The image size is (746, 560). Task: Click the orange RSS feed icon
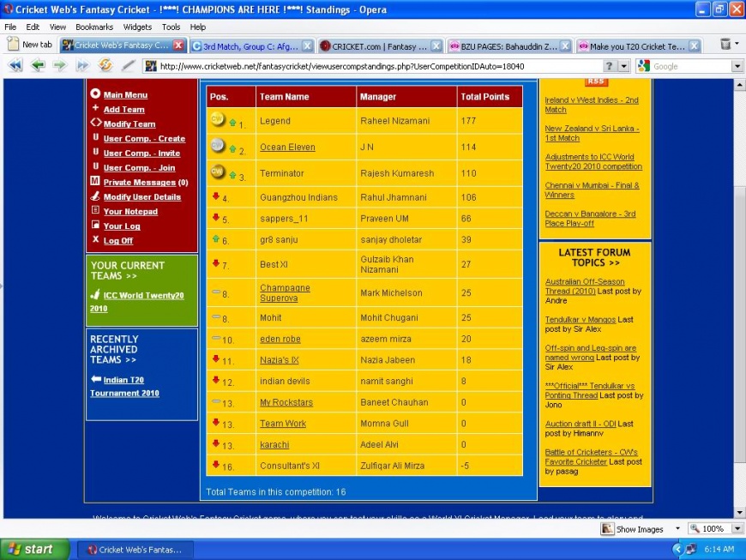click(x=595, y=81)
